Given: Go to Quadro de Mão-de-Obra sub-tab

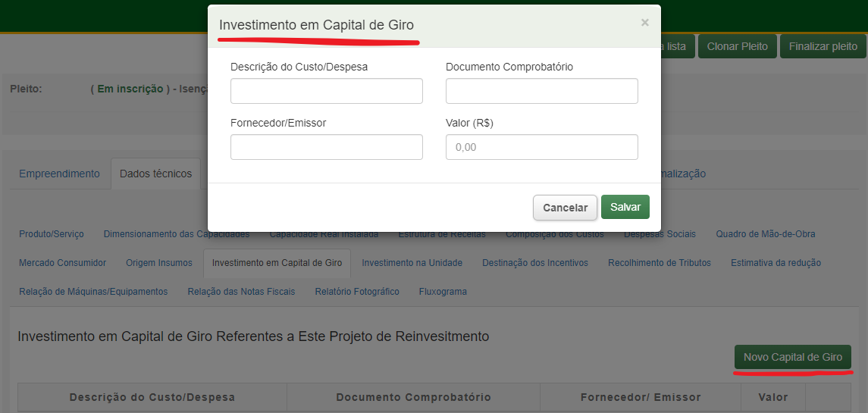Looking at the screenshot, I should [766, 234].
